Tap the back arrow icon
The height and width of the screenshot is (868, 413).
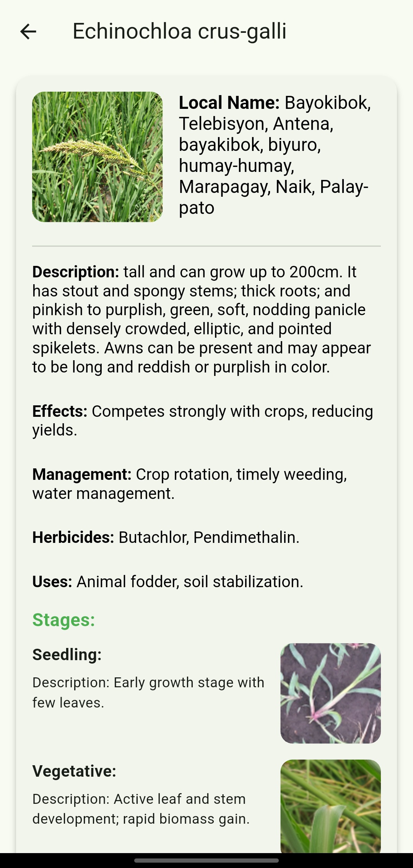28,32
